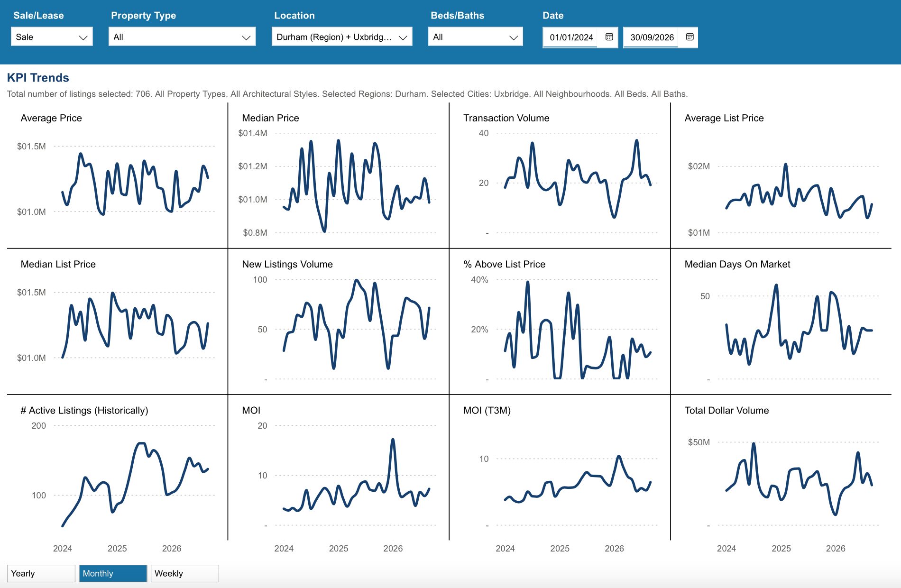Expand the Location dropdown showing Durham
Viewport: 901px width, 588px height.
point(342,37)
